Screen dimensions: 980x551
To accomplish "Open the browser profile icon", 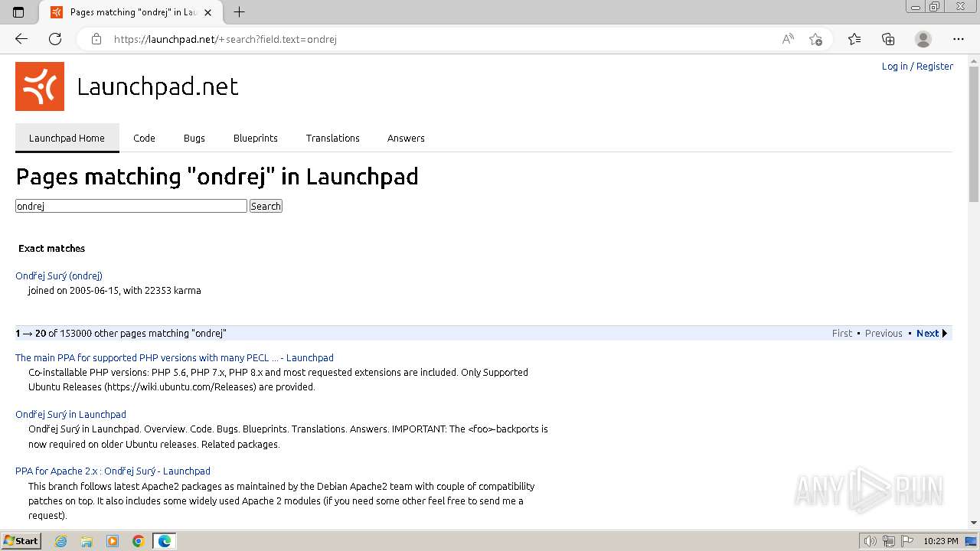I will click(x=923, y=39).
